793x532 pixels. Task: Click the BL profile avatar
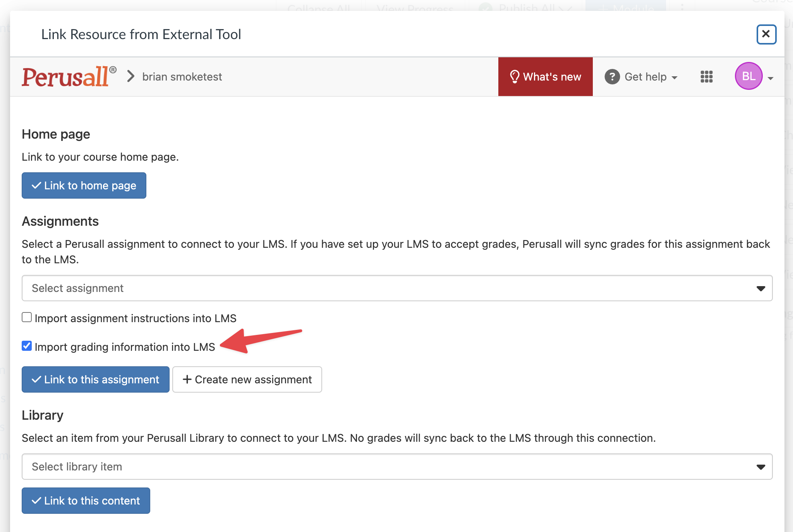750,76
